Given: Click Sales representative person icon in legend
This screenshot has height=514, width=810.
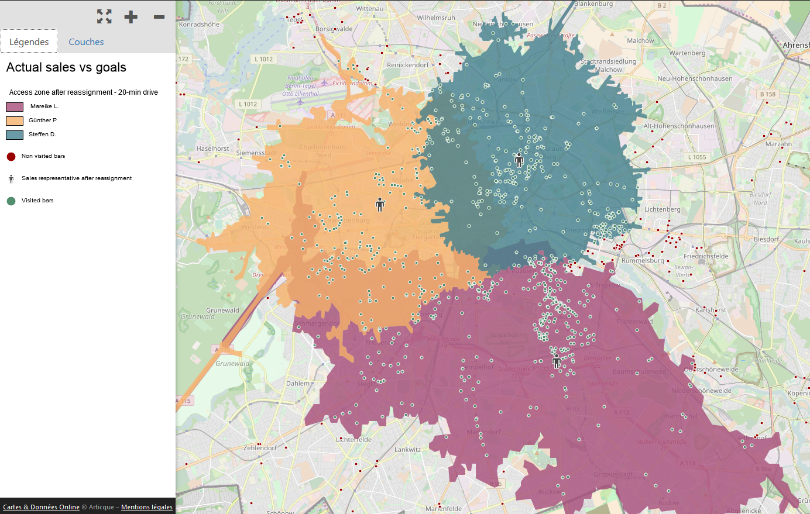Looking at the screenshot, I should tap(11, 178).
